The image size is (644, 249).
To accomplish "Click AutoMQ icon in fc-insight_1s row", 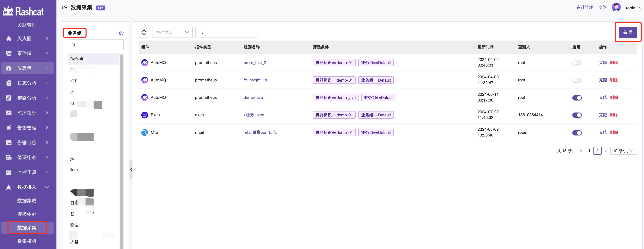I will coord(145,80).
